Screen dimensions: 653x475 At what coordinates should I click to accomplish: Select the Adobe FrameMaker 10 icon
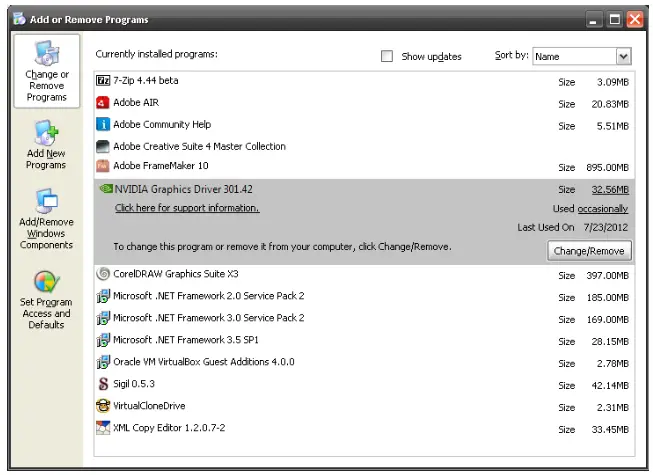click(x=103, y=166)
